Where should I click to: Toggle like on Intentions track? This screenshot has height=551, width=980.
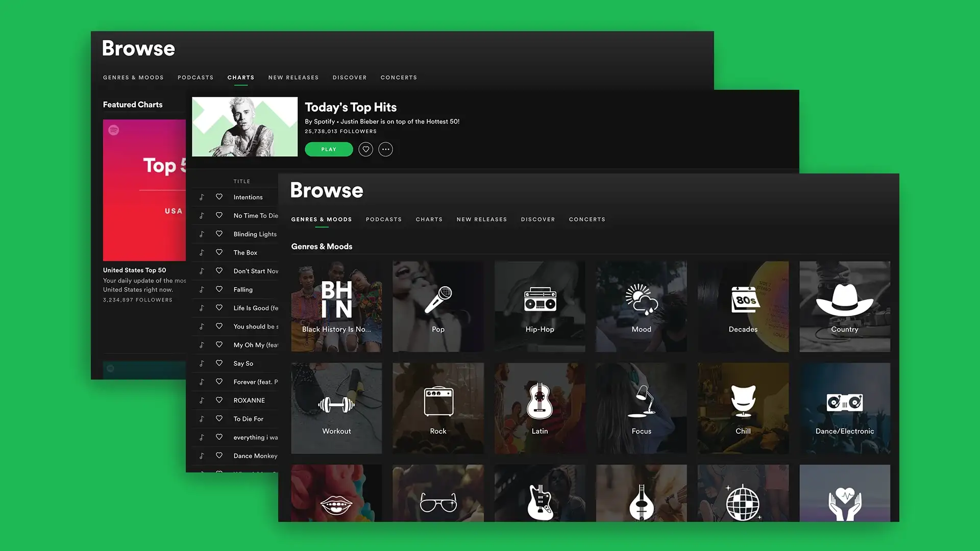coord(219,197)
